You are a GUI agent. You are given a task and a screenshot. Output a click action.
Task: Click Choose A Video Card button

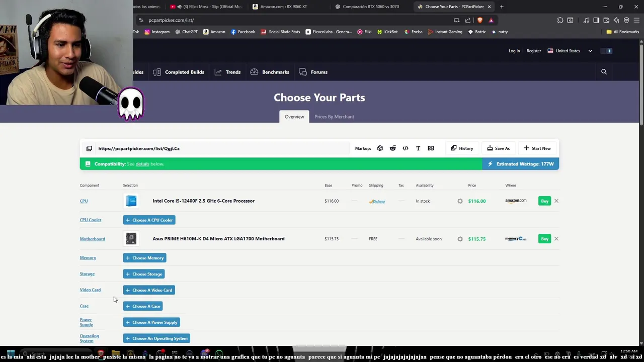click(x=149, y=290)
